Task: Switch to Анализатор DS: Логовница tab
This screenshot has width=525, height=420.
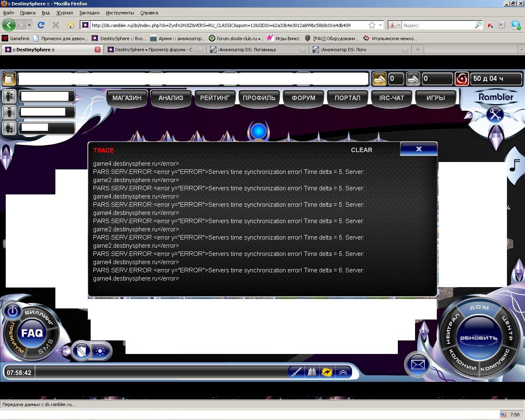Action: point(258,50)
